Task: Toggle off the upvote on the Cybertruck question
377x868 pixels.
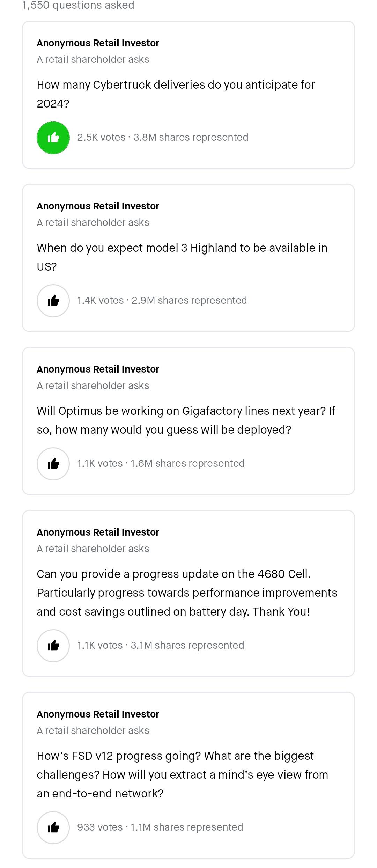Action: click(53, 138)
